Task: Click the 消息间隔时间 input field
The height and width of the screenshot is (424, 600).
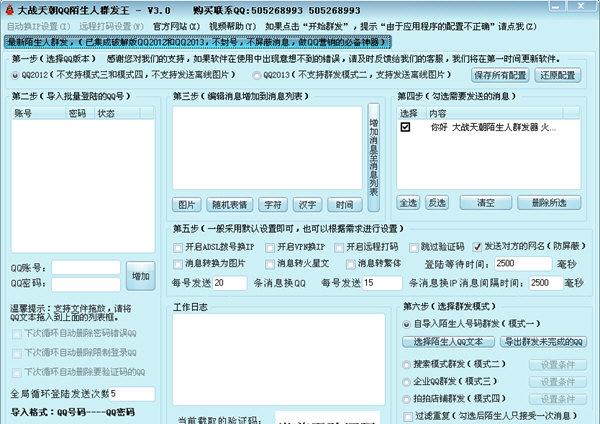Action: coord(546,283)
